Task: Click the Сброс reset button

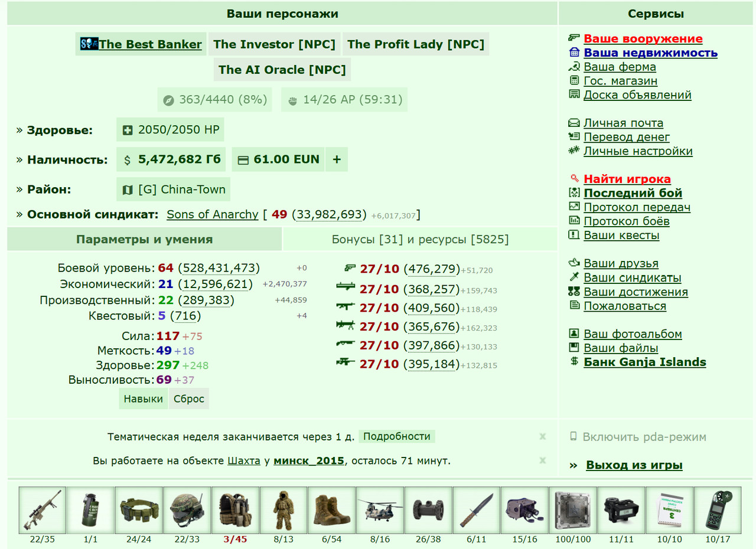Action: (189, 398)
